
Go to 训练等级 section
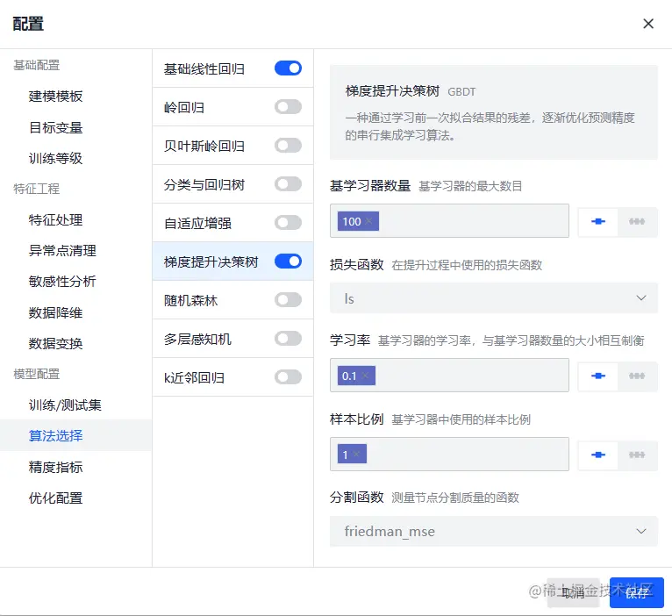[x=56, y=159]
